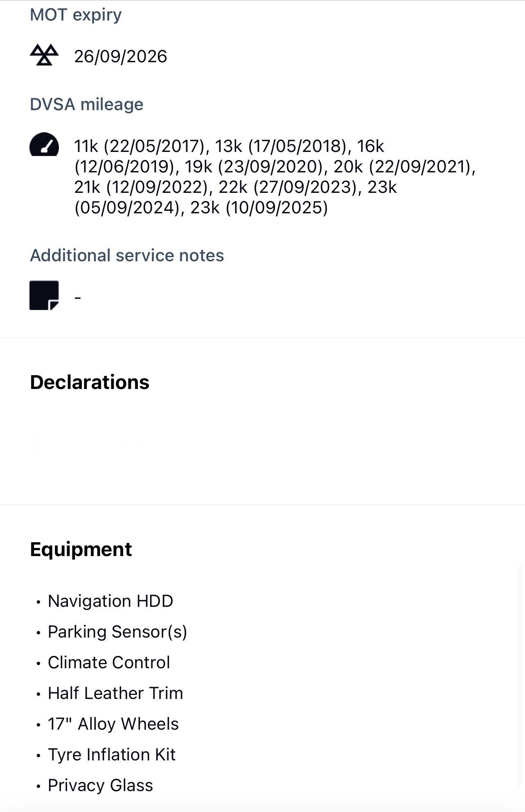Tap the MOT expiry label
This screenshot has height=812, width=525.
pyautogui.click(x=76, y=15)
